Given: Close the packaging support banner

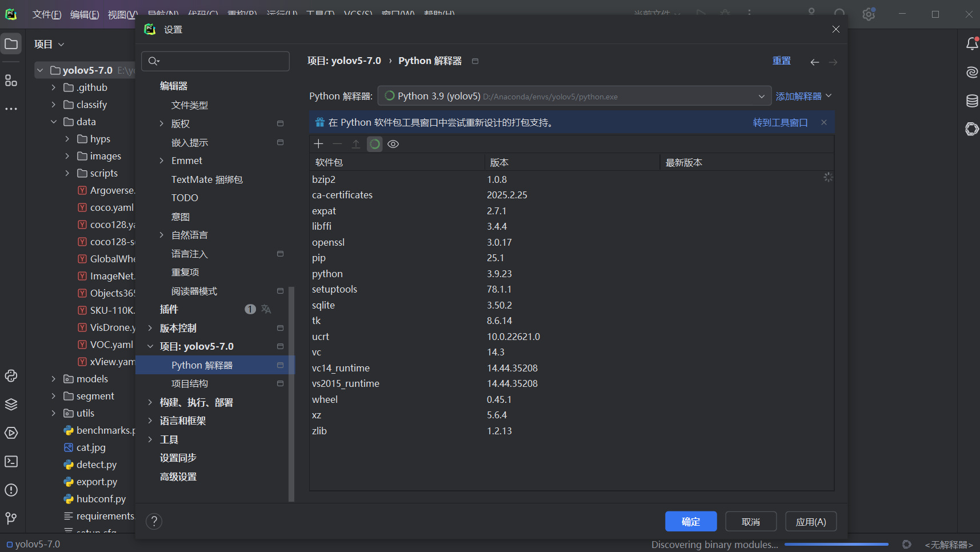Looking at the screenshot, I should (824, 122).
